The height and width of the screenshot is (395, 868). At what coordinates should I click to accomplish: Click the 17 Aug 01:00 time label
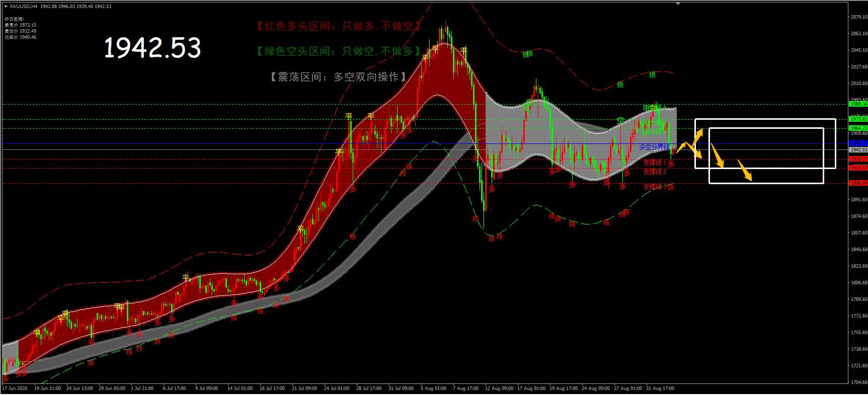(531, 388)
